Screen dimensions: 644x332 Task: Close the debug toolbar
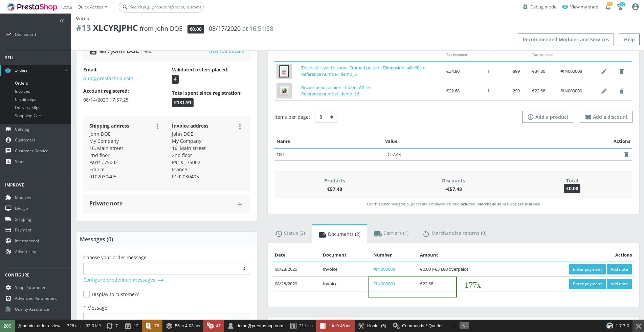click(638, 326)
